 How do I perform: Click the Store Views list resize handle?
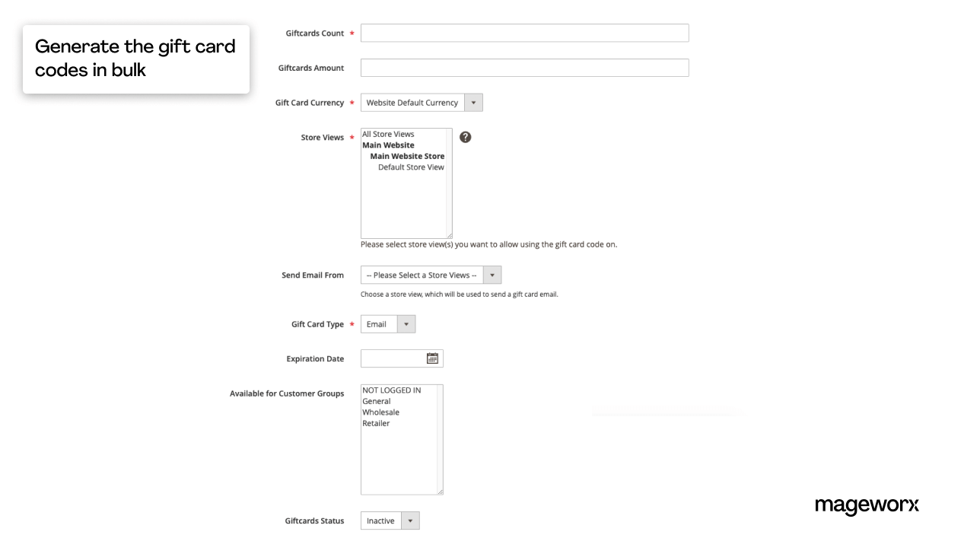point(449,235)
